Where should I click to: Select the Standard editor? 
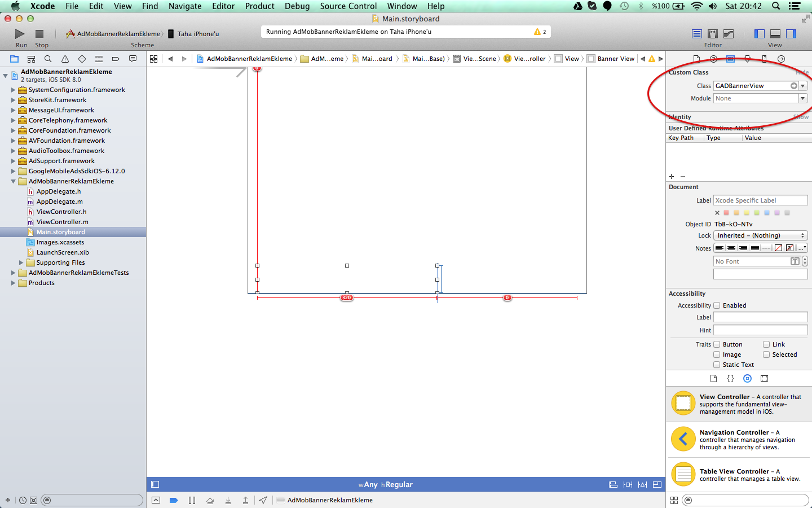click(x=697, y=34)
